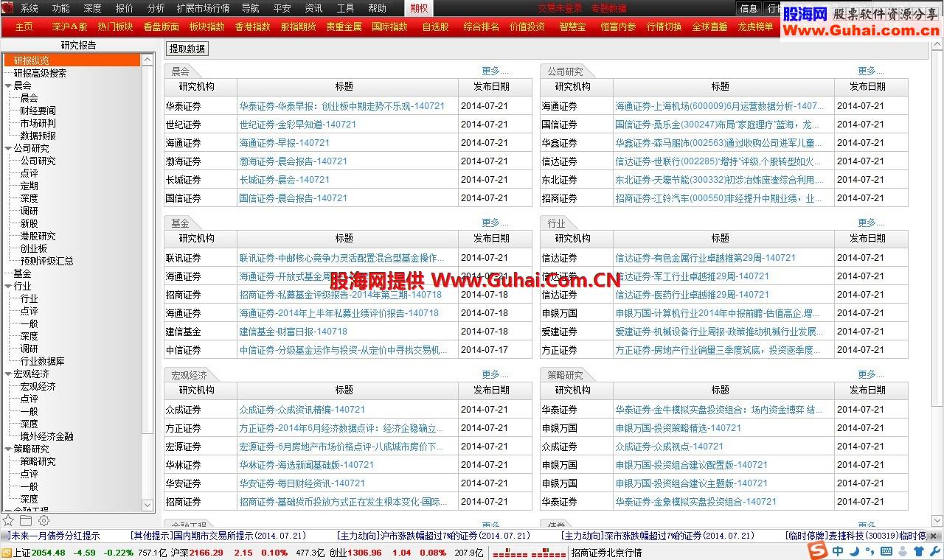Open report 众成证券-众成资讯精编-140721

(302, 410)
